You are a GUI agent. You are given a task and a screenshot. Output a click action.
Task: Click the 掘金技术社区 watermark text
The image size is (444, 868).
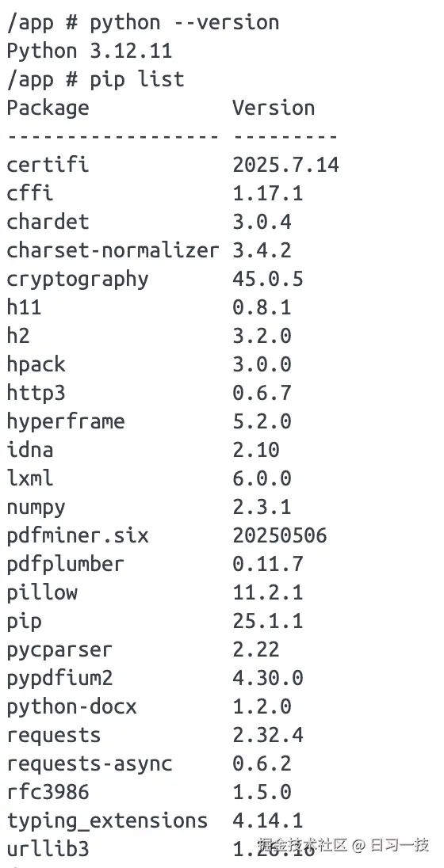click(x=303, y=845)
